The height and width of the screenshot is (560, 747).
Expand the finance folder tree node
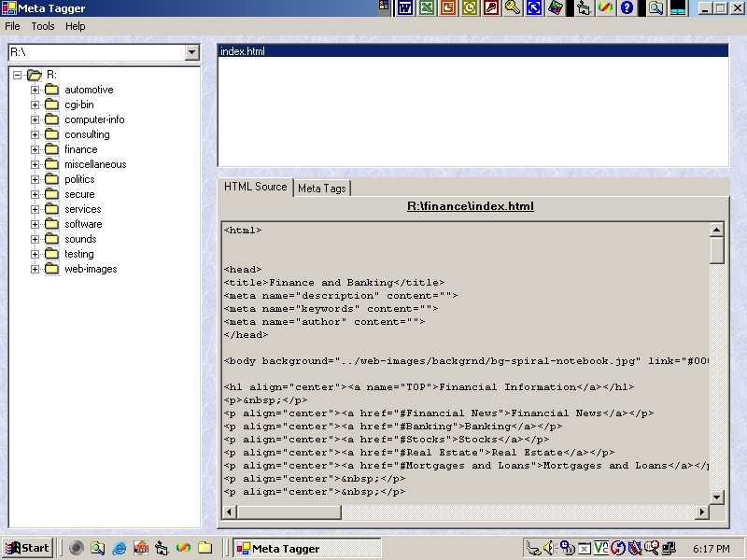pos(35,149)
